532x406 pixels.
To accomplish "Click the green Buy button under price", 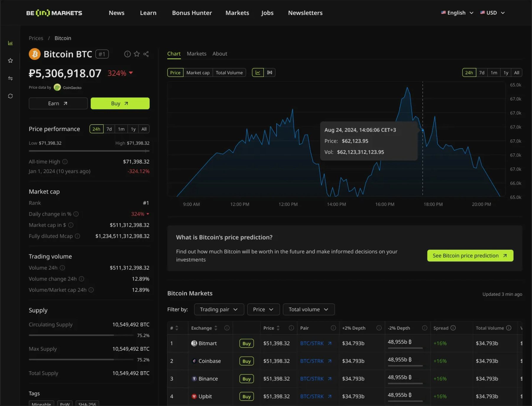I will [120, 103].
